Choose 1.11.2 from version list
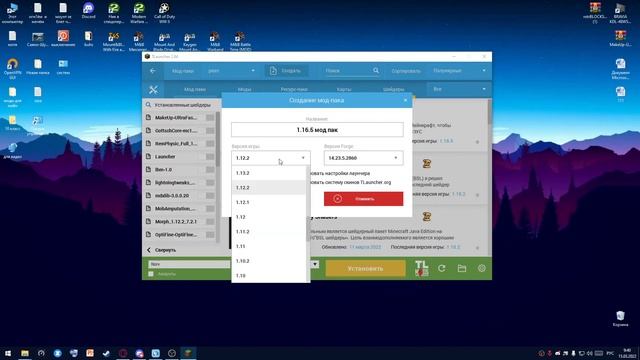Screen dimensions: 640x360 click(268, 232)
